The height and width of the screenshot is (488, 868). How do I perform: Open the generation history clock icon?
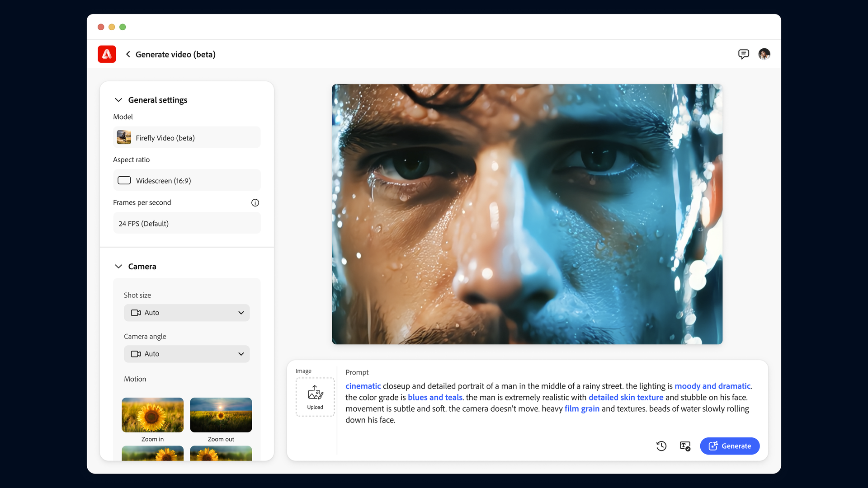tap(661, 446)
